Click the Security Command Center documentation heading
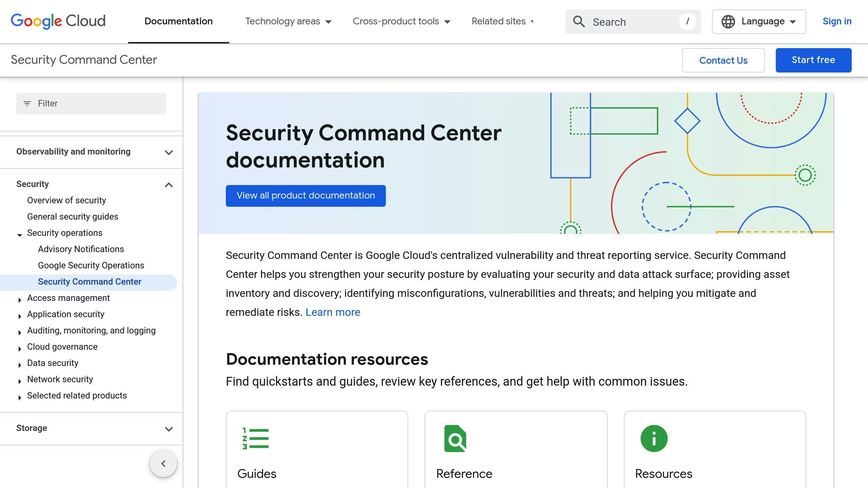 tap(363, 146)
